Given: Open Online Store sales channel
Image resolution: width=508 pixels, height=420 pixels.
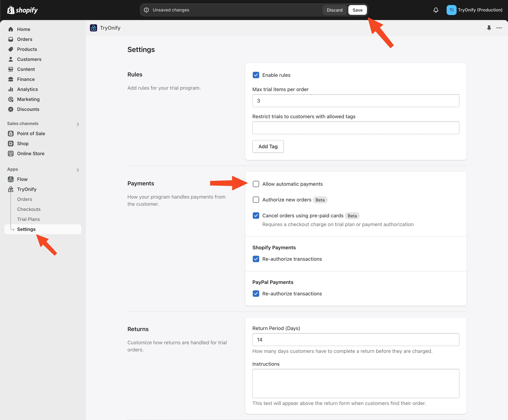Looking at the screenshot, I should [43, 153].
